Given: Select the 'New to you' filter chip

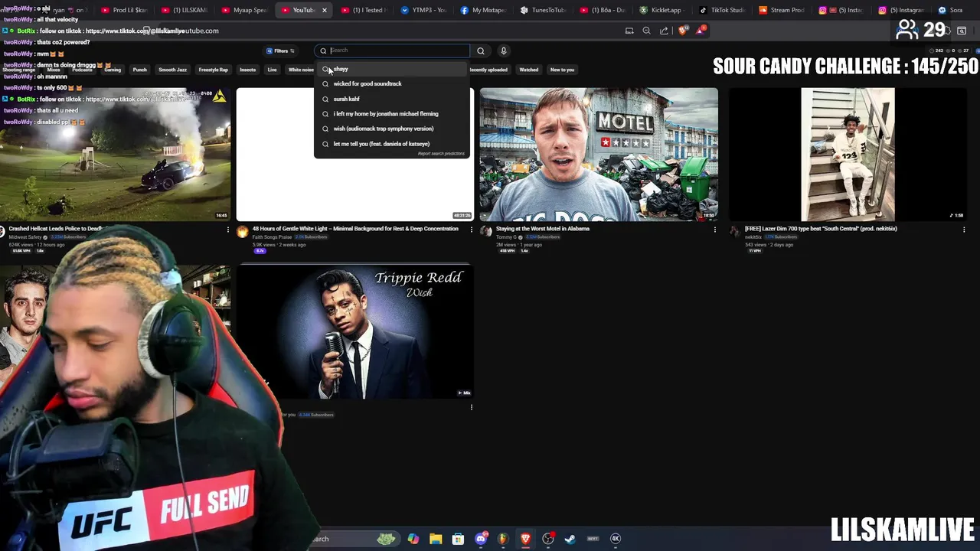Looking at the screenshot, I should (x=562, y=70).
